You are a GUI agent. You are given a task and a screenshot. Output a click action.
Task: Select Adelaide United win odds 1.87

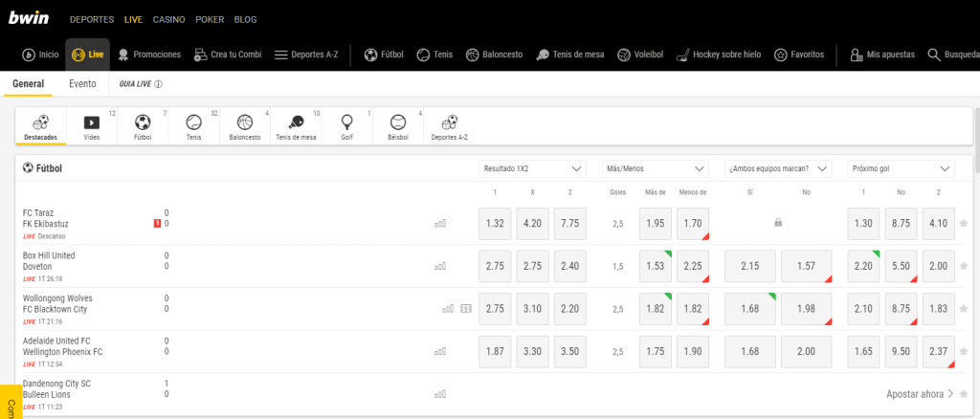click(495, 351)
